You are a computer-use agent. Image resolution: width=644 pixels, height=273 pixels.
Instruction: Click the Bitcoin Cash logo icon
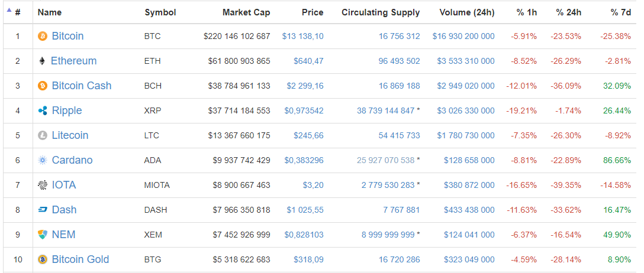[43, 86]
